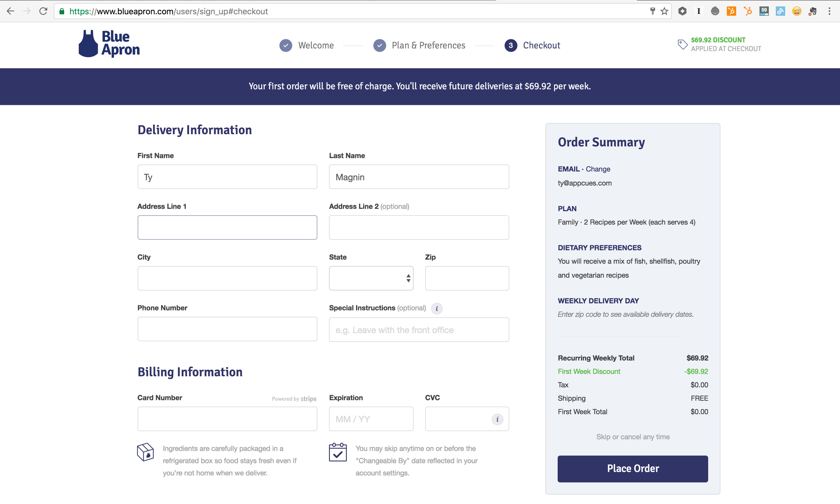
Task: Click the Delivery Information heading
Action: 195,130
